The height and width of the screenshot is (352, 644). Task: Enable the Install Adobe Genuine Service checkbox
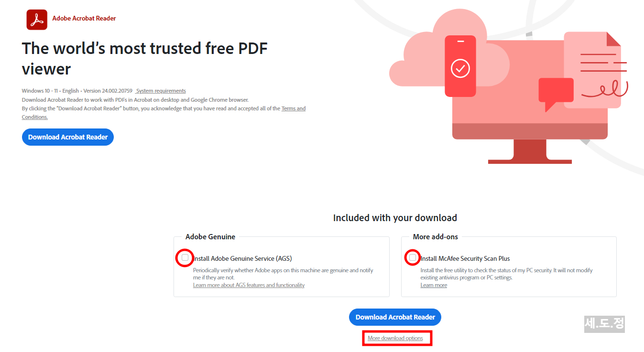click(185, 258)
